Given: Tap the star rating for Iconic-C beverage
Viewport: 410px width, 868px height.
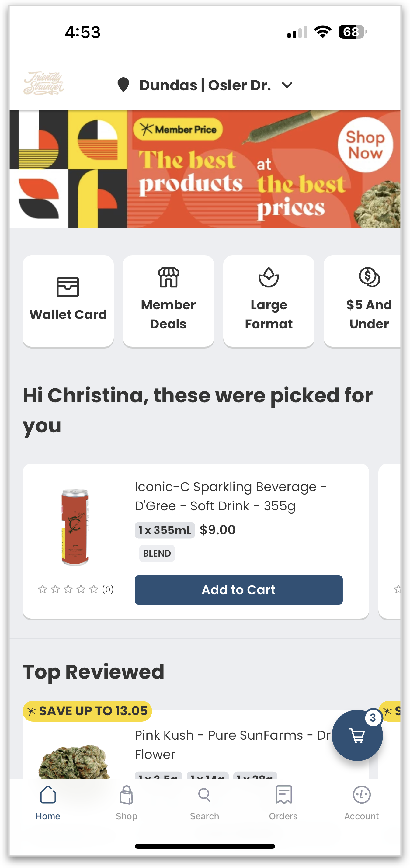Looking at the screenshot, I should pos(68,589).
